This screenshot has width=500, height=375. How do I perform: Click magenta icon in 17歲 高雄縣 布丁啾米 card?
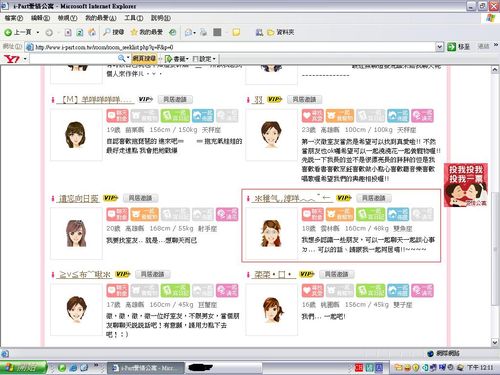[227, 291]
